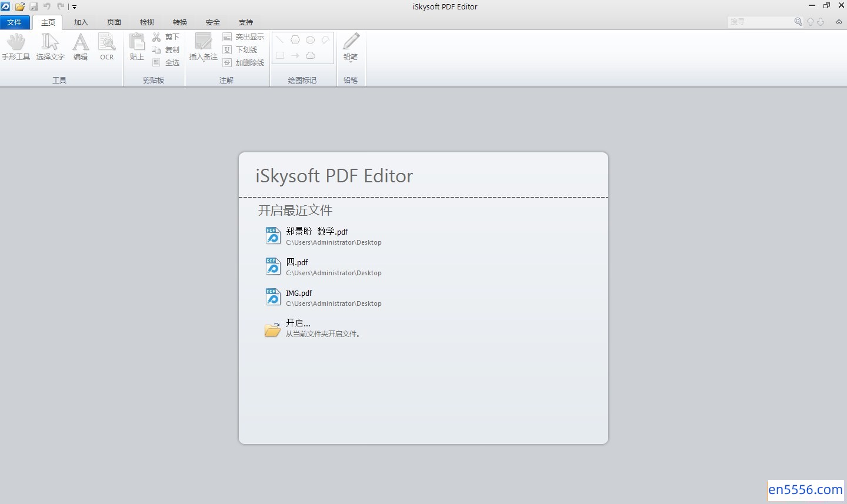The image size is (847, 504).
Task: Run the OCR tool
Action: (x=106, y=47)
